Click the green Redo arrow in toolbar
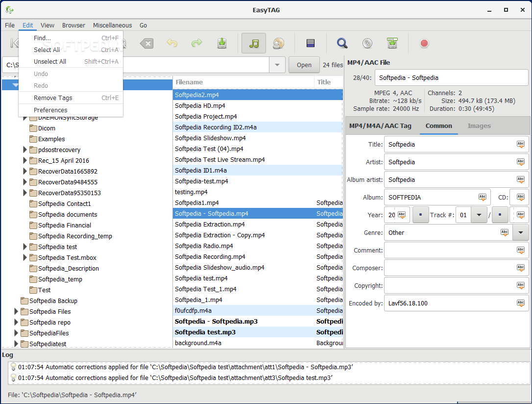 tap(197, 43)
